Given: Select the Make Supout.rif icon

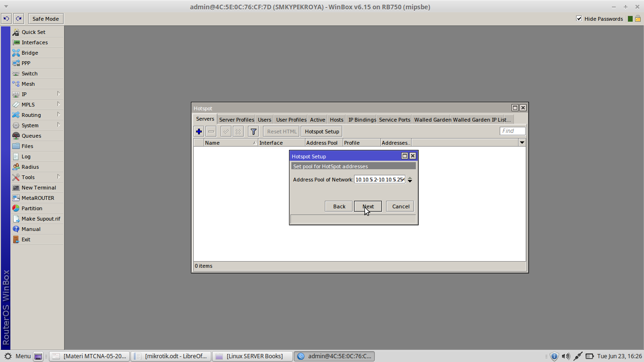Looking at the screenshot, I should point(16,219).
